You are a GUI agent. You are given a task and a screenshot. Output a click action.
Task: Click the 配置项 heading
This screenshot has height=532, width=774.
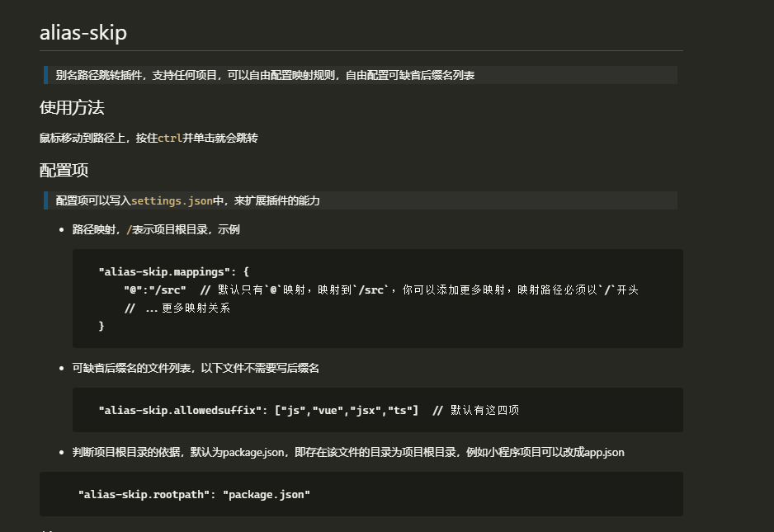coord(64,170)
